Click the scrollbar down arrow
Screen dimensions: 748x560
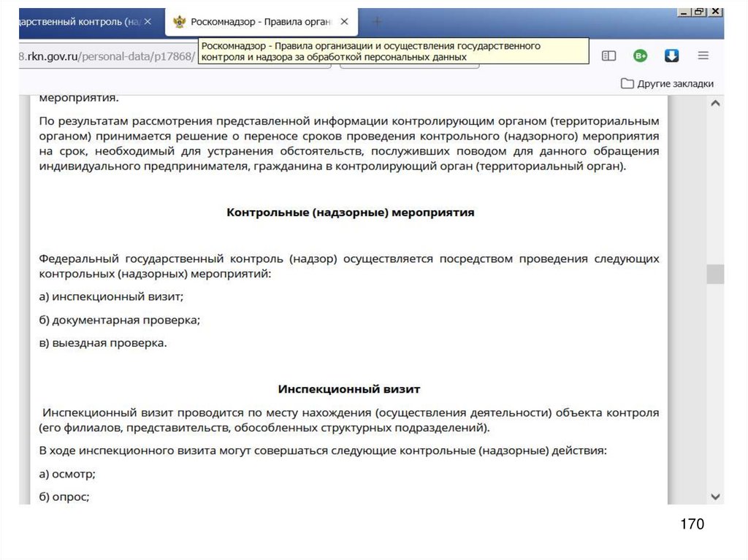(715, 496)
